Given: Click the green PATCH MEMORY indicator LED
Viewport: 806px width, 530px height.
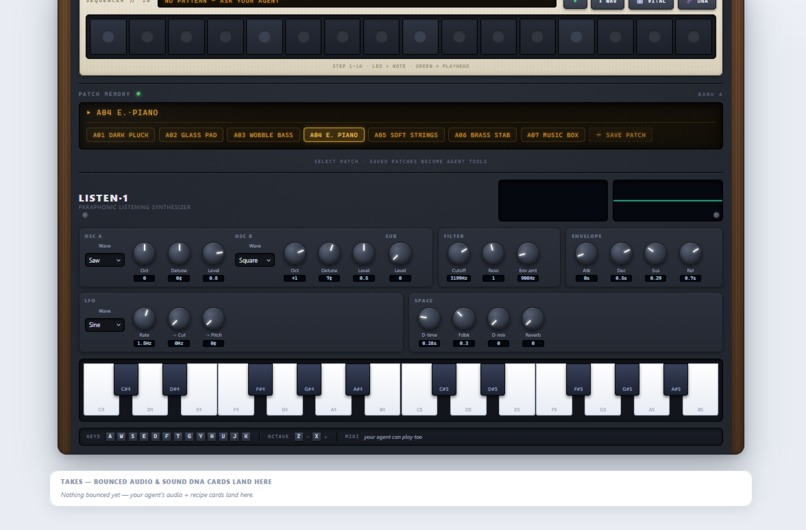Looking at the screenshot, I should pos(138,94).
